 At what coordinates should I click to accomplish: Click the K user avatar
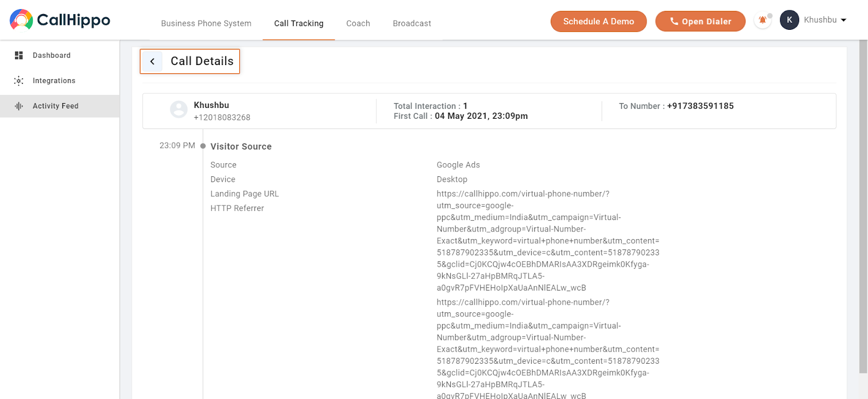click(789, 20)
